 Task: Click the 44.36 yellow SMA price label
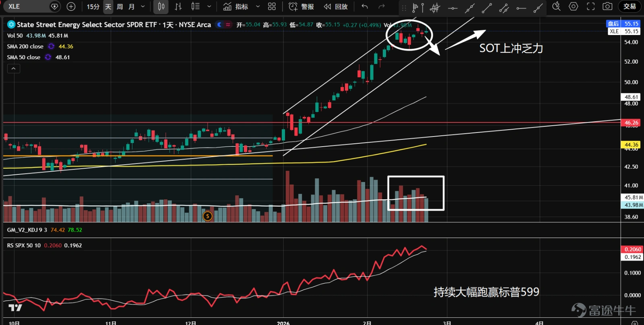[631, 145]
